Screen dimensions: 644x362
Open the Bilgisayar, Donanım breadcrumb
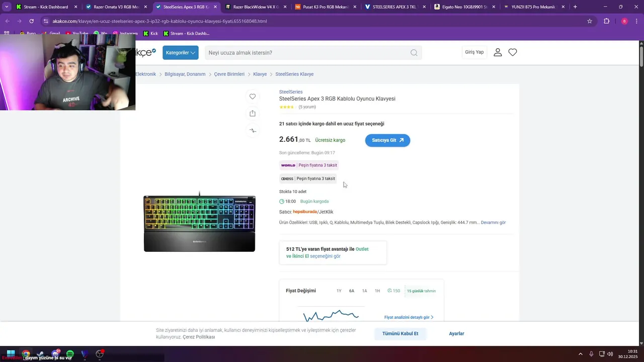pyautogui.click(x=185, y=74)
